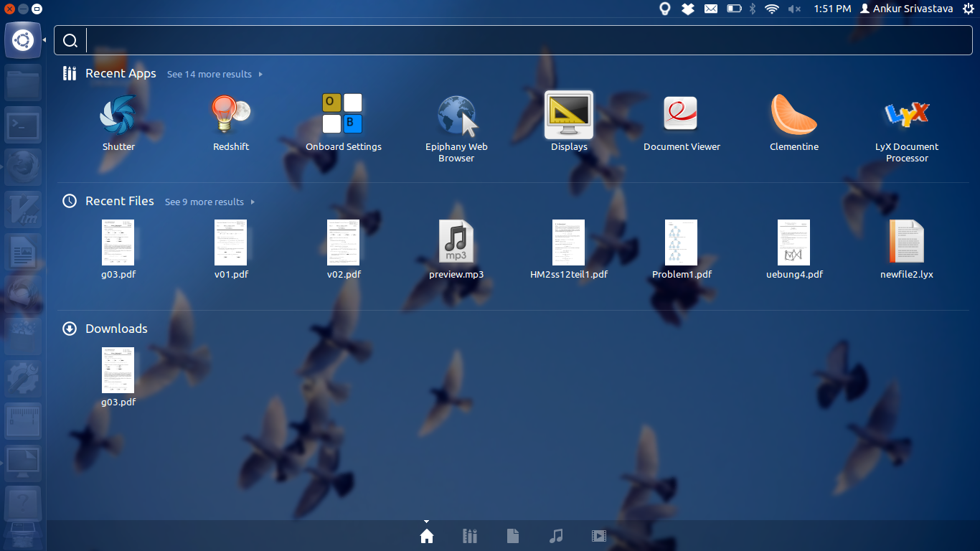Screen dimensions: 980x551
Task: Open the Dropbox indicator in panel
Action: 687,9
